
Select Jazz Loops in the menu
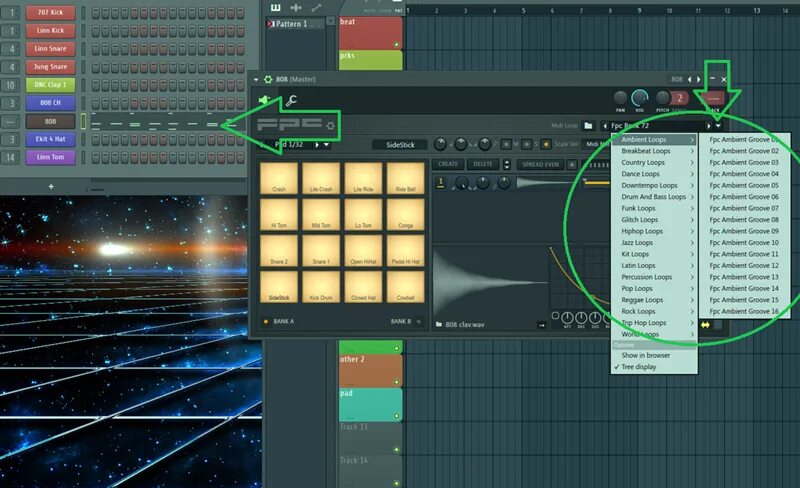(x=655, y=242)
